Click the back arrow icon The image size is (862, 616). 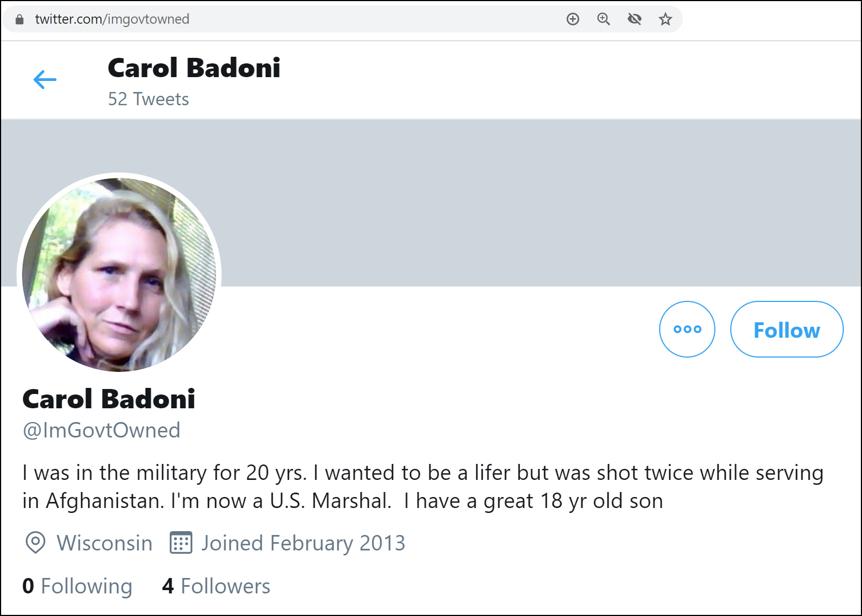pos(45,79)
